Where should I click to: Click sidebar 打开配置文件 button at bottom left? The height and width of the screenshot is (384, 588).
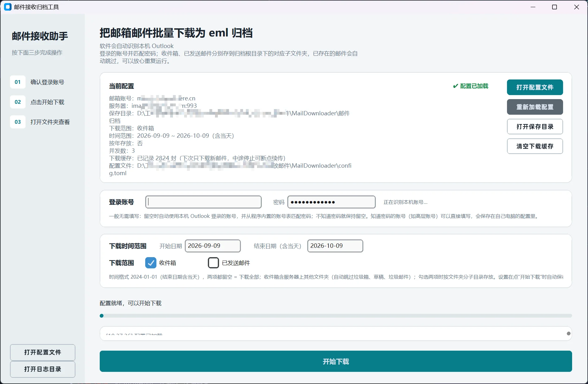click(43, 352)
